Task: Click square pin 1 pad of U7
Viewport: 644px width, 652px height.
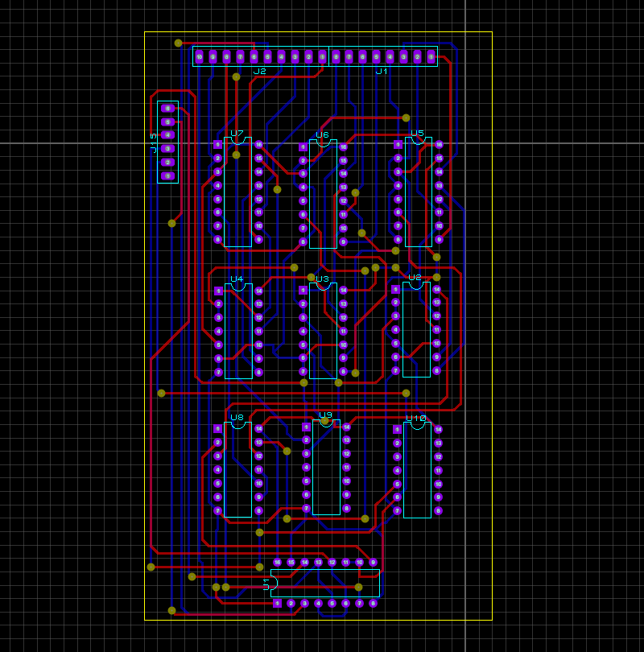Action: (217, 145)
